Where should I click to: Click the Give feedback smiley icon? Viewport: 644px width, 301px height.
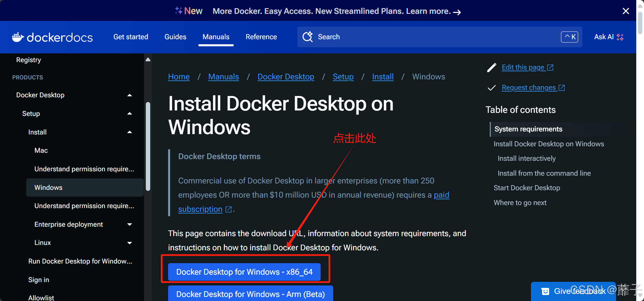click(545, 291)
